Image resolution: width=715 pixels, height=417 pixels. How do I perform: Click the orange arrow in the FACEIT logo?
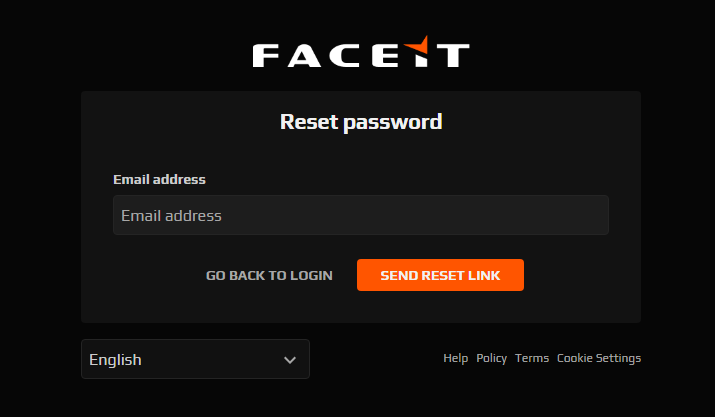pos(417,46)
